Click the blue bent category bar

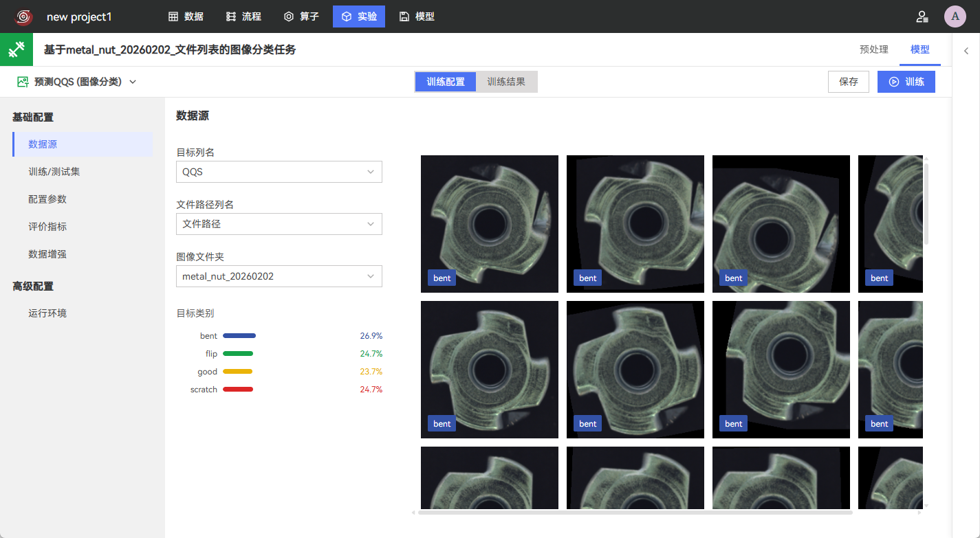[x=239, y=336]
